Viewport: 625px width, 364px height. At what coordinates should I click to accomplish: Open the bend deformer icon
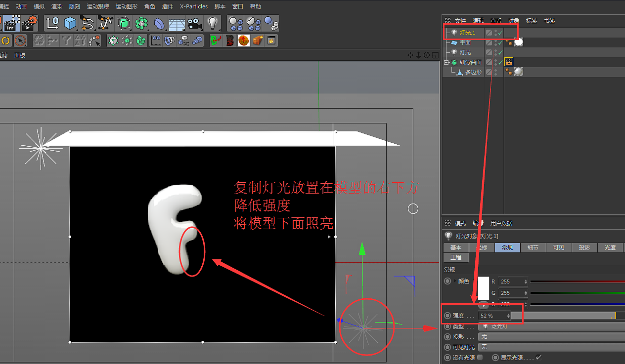coord(159,23)
